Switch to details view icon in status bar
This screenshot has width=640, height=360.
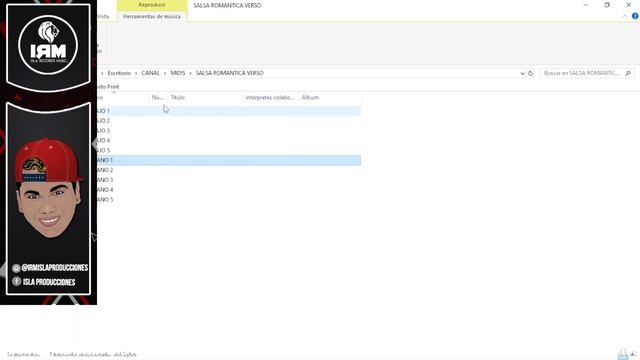(622, 354)
